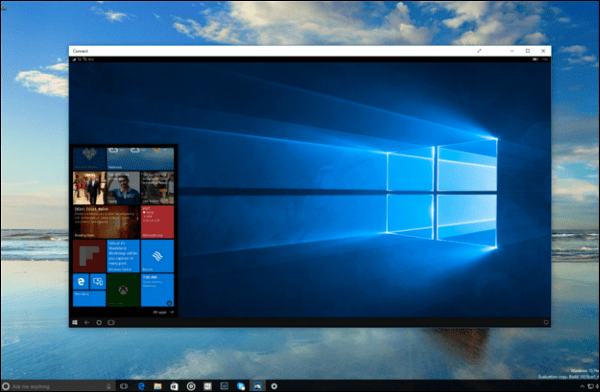Open the weather live tile
The width and height of the screenshot is (600, 392).
(140, 159)
